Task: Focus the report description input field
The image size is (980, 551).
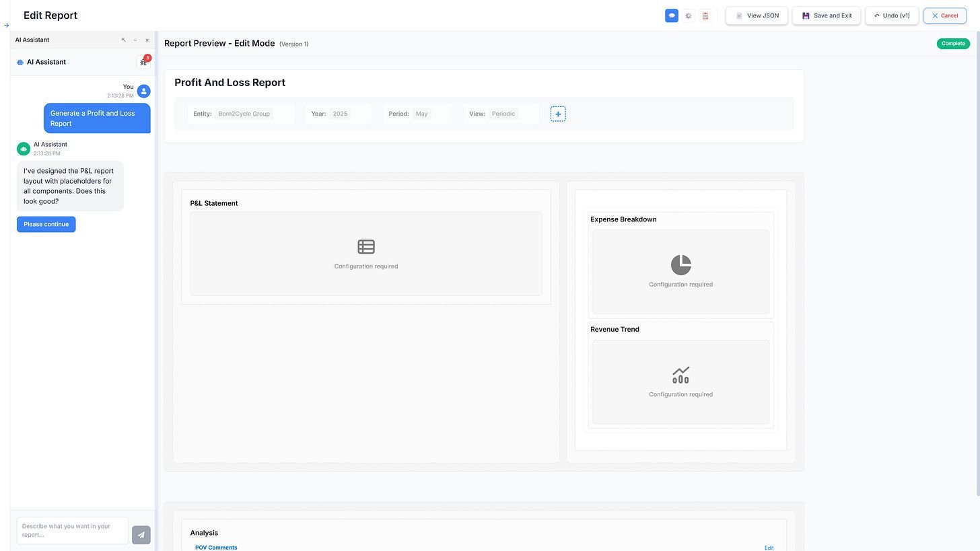Action: coord(72,530)
